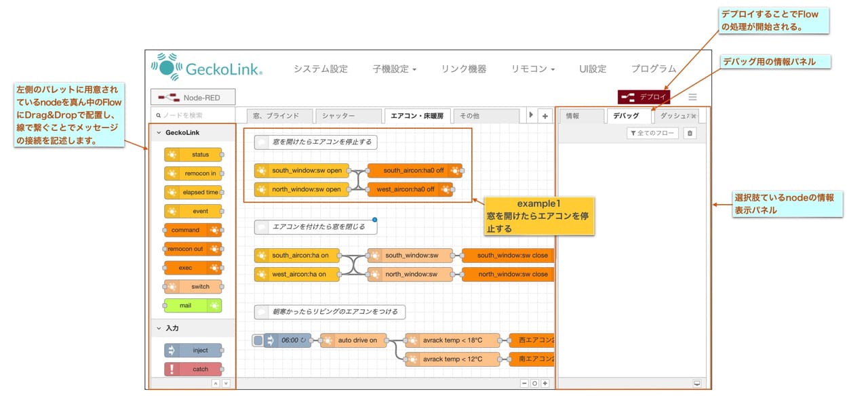868x398 pixels.
Task: Select the inject palette node
Action: [x=193, y=351]
